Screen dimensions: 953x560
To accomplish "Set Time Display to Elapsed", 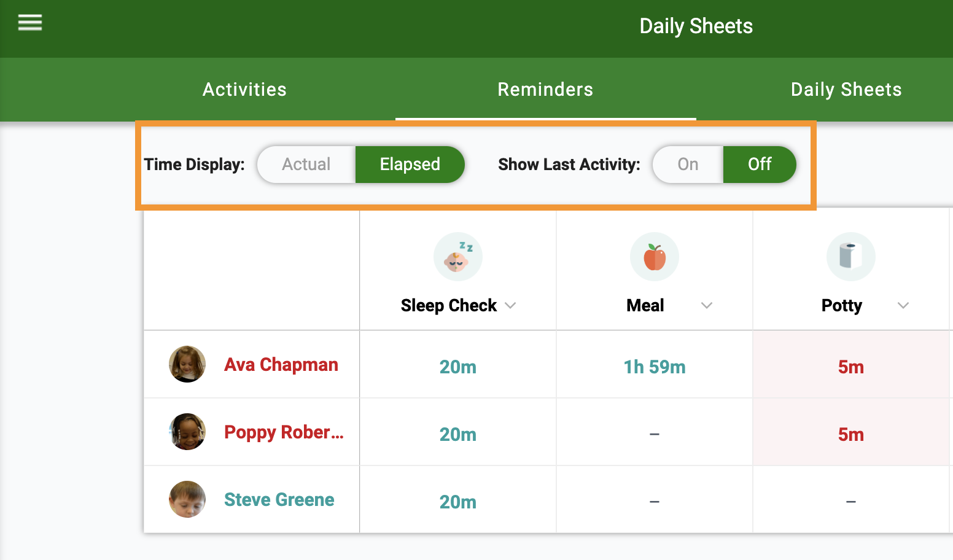I will [410, 165].
